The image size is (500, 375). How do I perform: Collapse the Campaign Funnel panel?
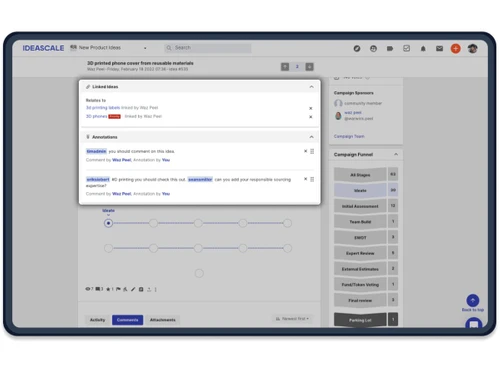[396, 154]
